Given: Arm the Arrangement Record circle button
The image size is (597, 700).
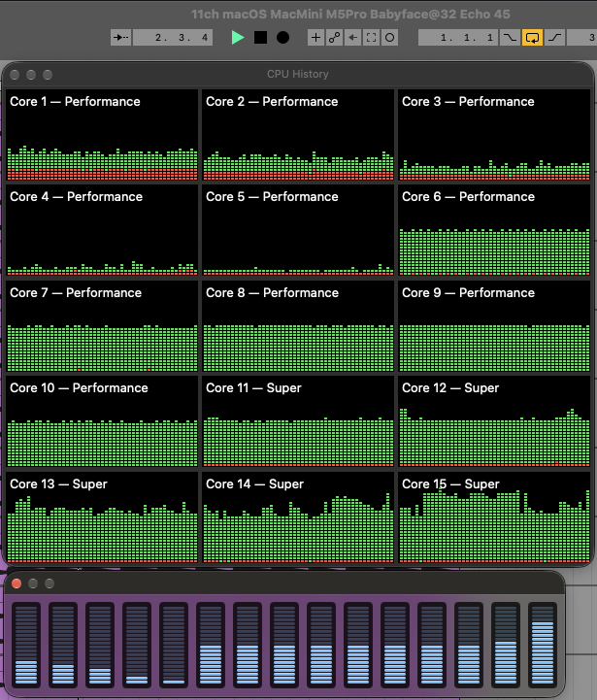Looking at the screenshot, I should click(282, 38).
